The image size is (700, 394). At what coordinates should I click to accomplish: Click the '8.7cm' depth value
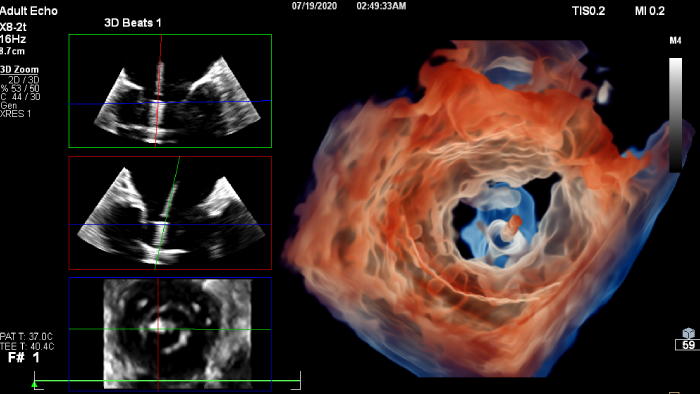click(12, 51)
